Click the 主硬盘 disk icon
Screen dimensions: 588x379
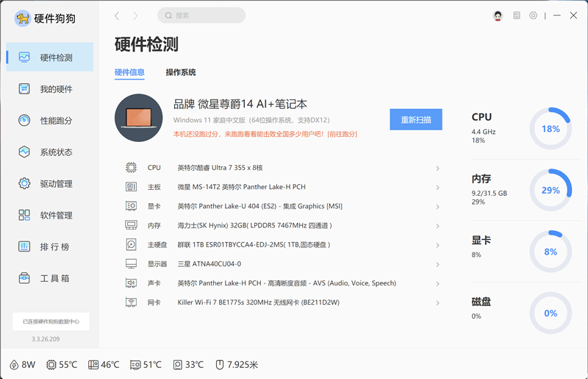click(131, 244)
